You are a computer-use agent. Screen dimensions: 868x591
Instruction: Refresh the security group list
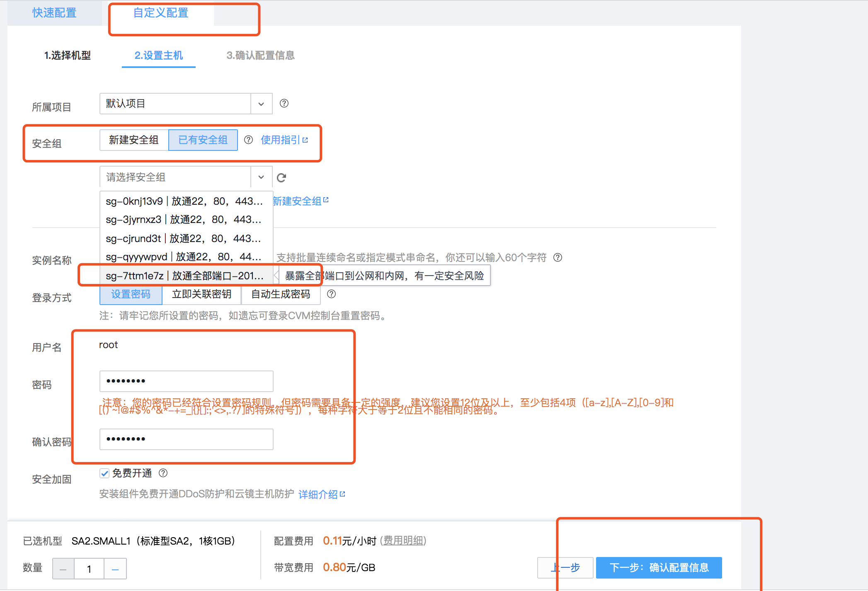281,178
